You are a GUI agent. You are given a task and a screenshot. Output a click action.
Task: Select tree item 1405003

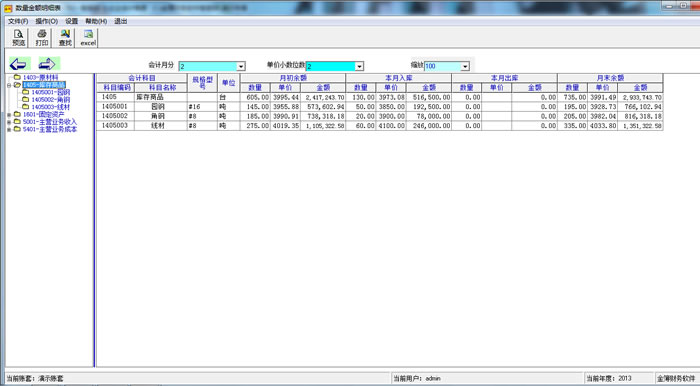[x=50, y=107]
